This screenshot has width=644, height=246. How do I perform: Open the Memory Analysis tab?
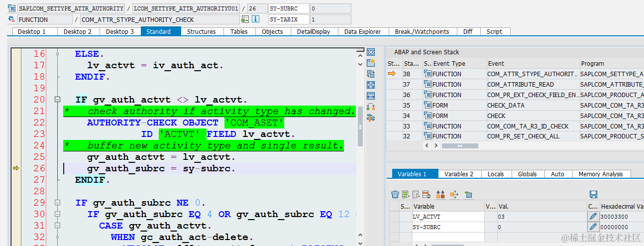601,174
